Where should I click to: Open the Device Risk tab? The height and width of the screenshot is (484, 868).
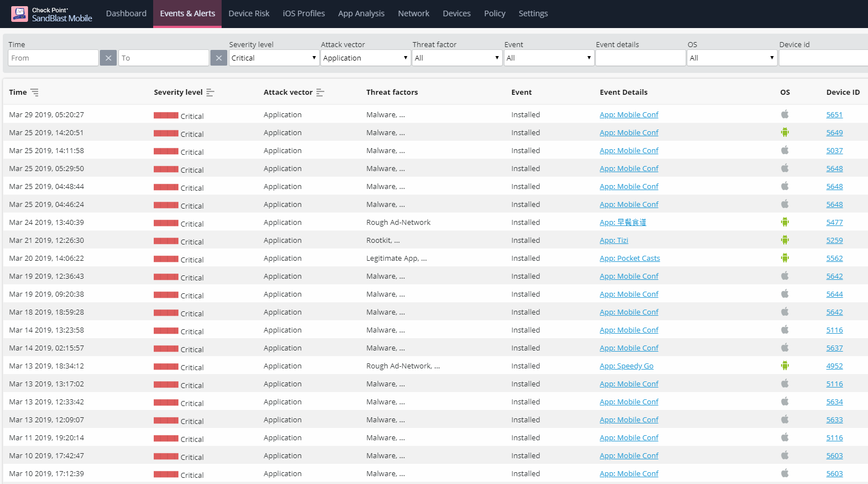(x=249, y=13)
